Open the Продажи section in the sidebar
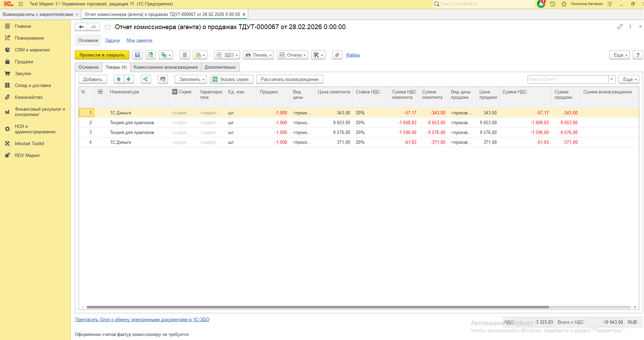 tap(24, 62)
